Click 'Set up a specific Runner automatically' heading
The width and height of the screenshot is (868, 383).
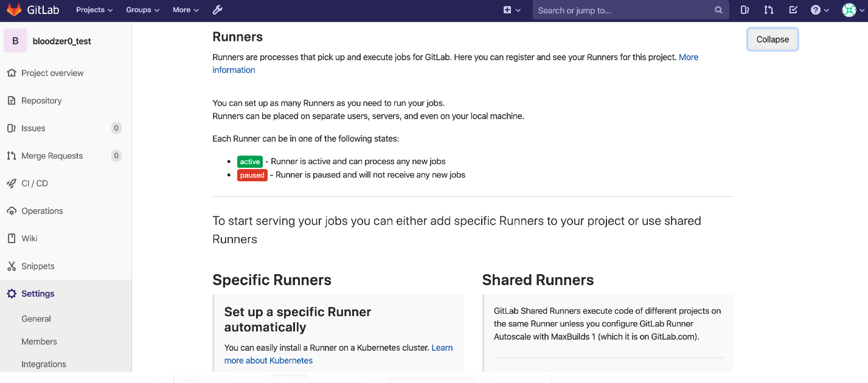[297, 320]
